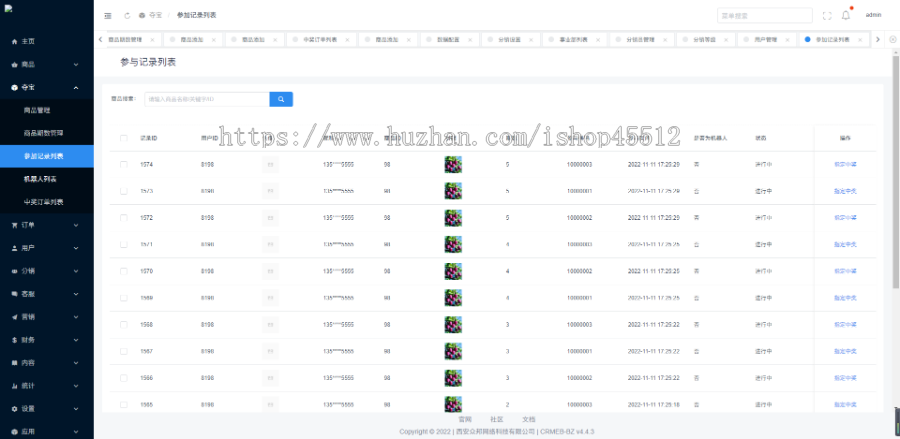This screenshot has height=439, width=900.
Task: Collapse the sidebar with the hamburger icon
Action: 107,15
